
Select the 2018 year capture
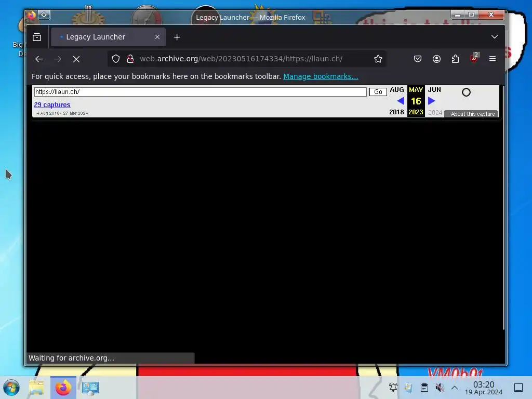pyautogui.click(x=396, y=112)
